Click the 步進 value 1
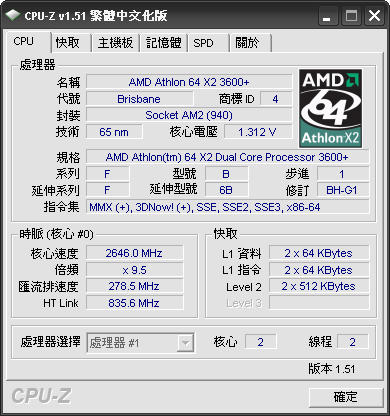Image resolution: width=390 pixels, height=416 pixels. [343, 174]
